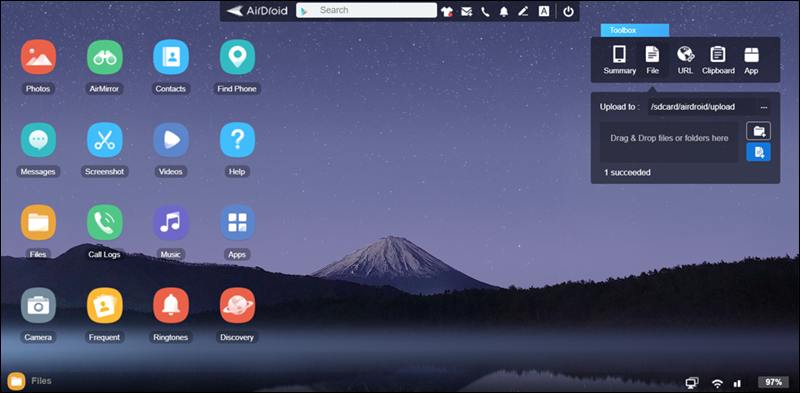Click the 97% battery indicator

click(x=773, y=382)
